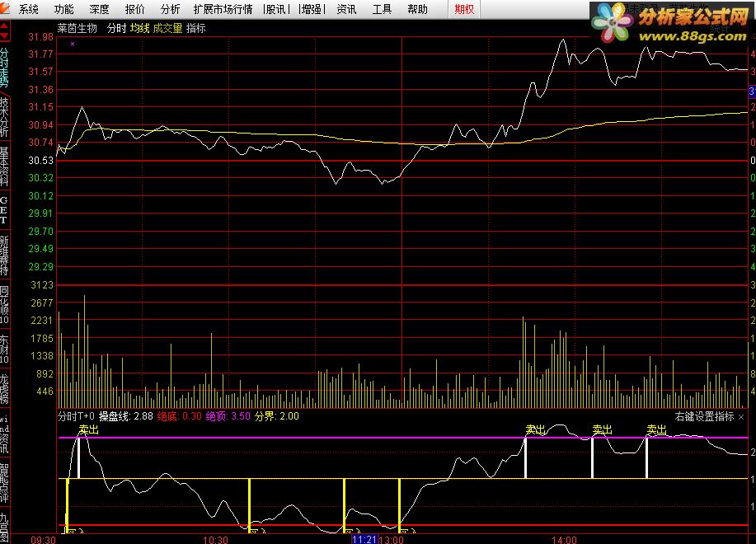Switch to the 龙虎榜 side tab
The width and height of the screenshot is (756, 544).
[x=4, y=388]
